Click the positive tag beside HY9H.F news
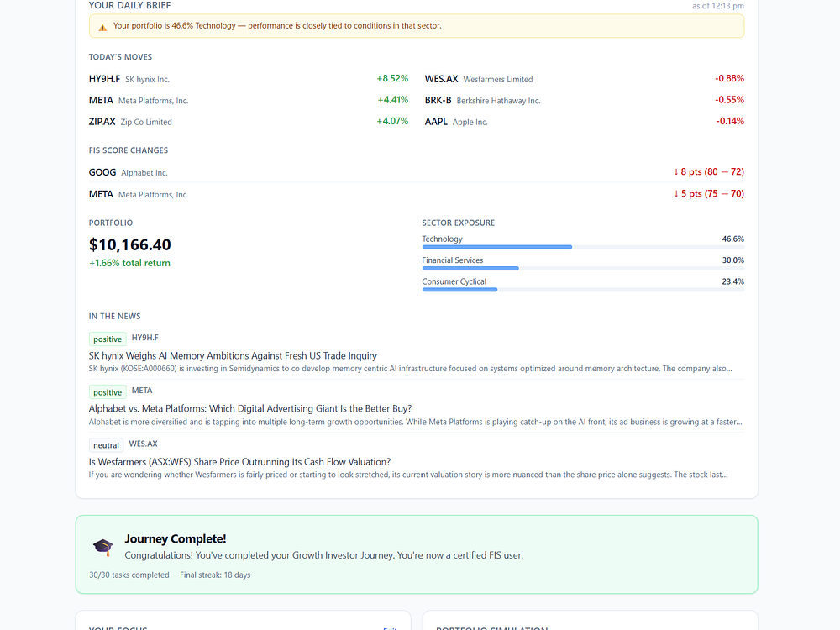 pos(108,339)
